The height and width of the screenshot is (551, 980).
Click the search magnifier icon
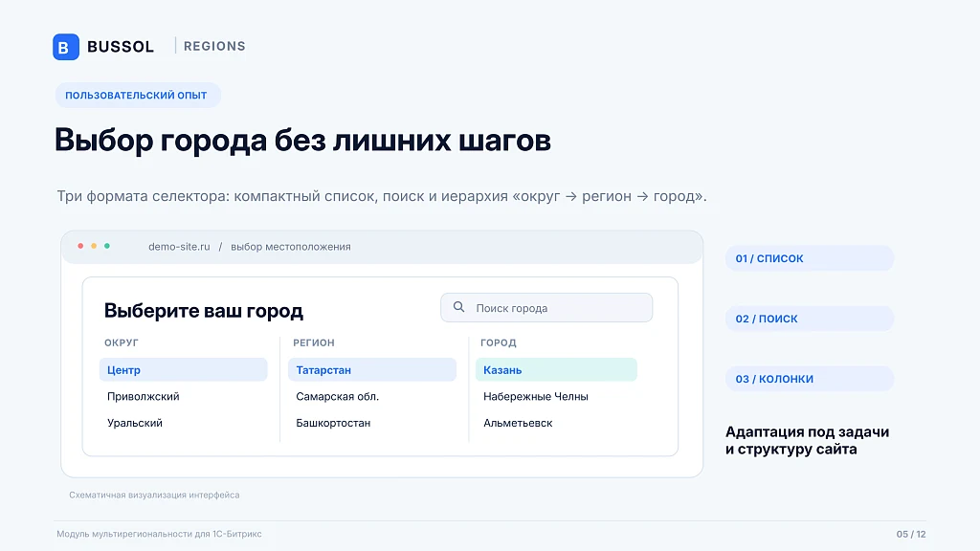(458, 307)
